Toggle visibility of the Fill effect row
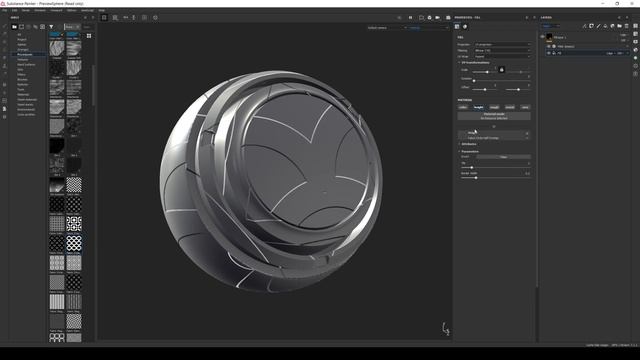The width and height of the screenshot is (640, 360). click(549, 53)
